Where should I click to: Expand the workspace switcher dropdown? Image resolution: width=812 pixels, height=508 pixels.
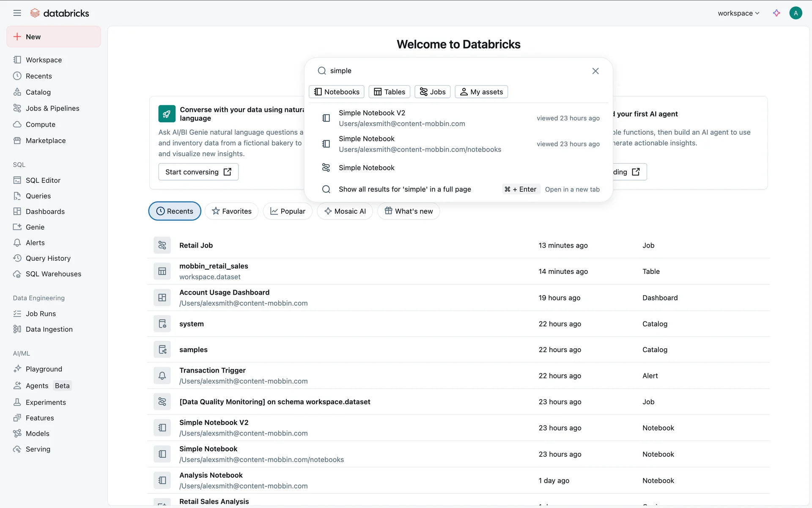coord(738,13)
